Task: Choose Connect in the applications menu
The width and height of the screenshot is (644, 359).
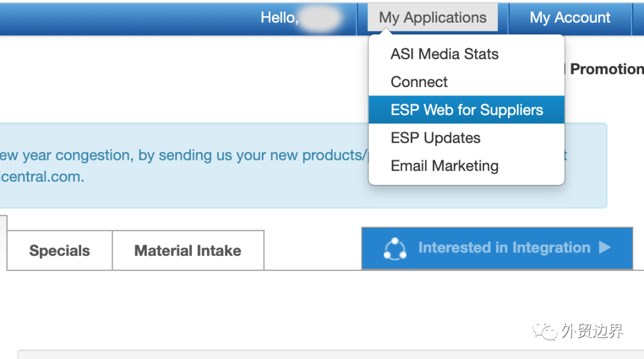Action: tap(466, 82)
